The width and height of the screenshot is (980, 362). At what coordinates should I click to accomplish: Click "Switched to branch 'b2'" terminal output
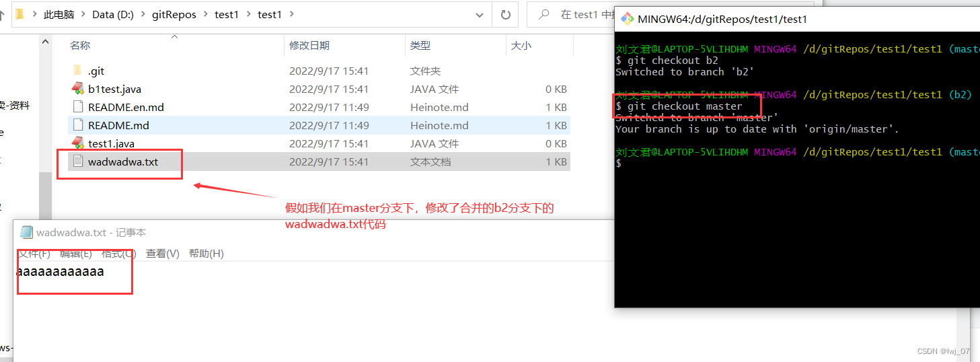(x=685, y=71)
